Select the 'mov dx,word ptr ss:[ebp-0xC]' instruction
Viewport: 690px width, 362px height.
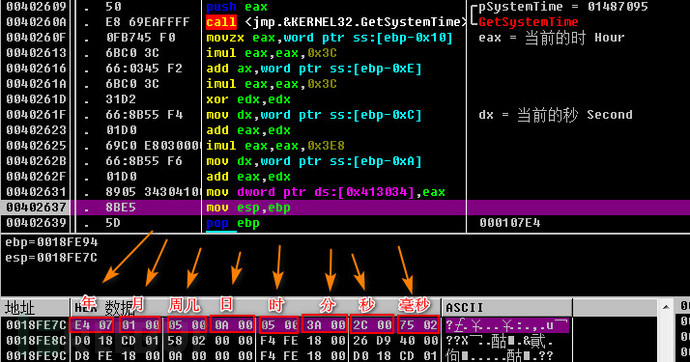point(314,115)
